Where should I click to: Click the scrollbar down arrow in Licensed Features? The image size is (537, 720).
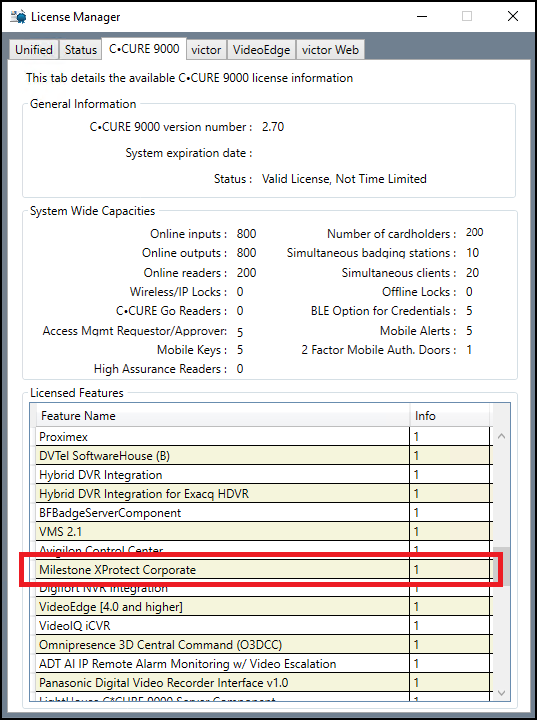pos(502,693)
